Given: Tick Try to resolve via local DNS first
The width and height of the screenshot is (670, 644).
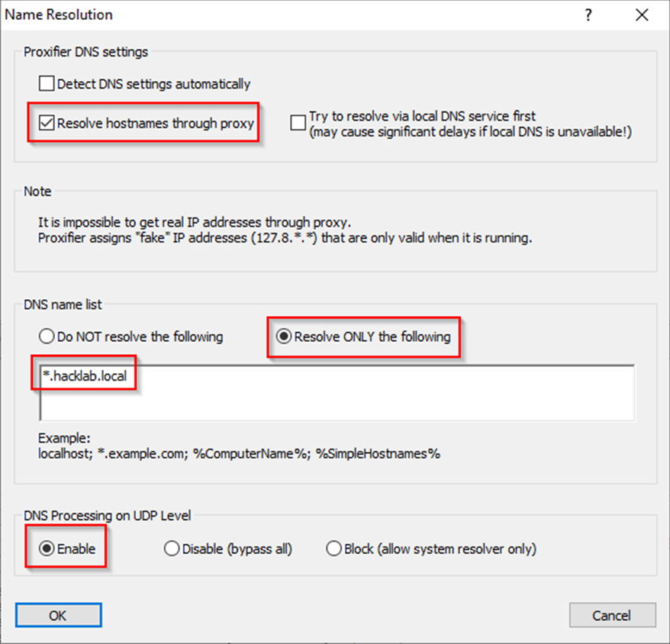Looking at the screenshot, I should click(298, 122).
